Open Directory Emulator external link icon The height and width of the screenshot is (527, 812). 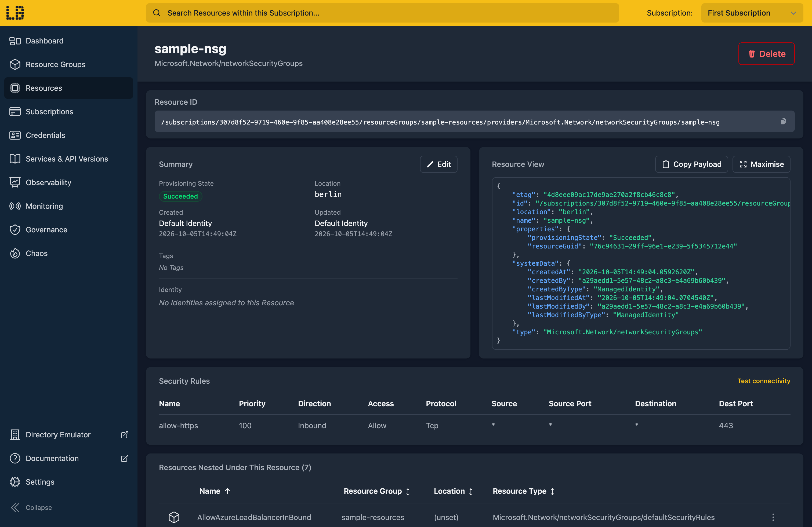pyautogui.click(x=125, y=435)
